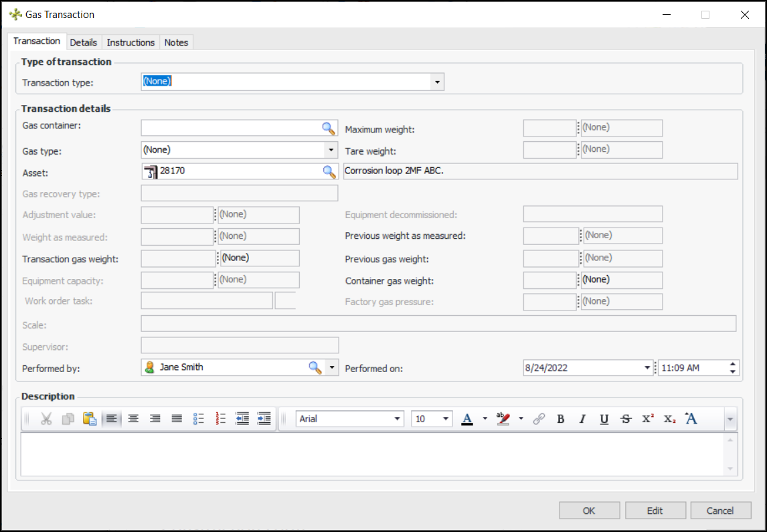The image size is (767, 532).
Task: Expand the Gas type dropdown list
Action: (331, 150)
